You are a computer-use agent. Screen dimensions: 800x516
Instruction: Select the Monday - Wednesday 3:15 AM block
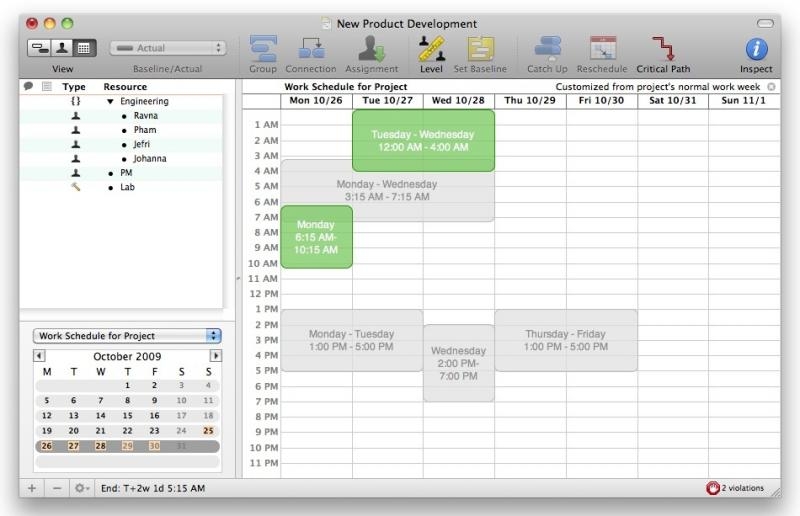(x=387, y=190)
